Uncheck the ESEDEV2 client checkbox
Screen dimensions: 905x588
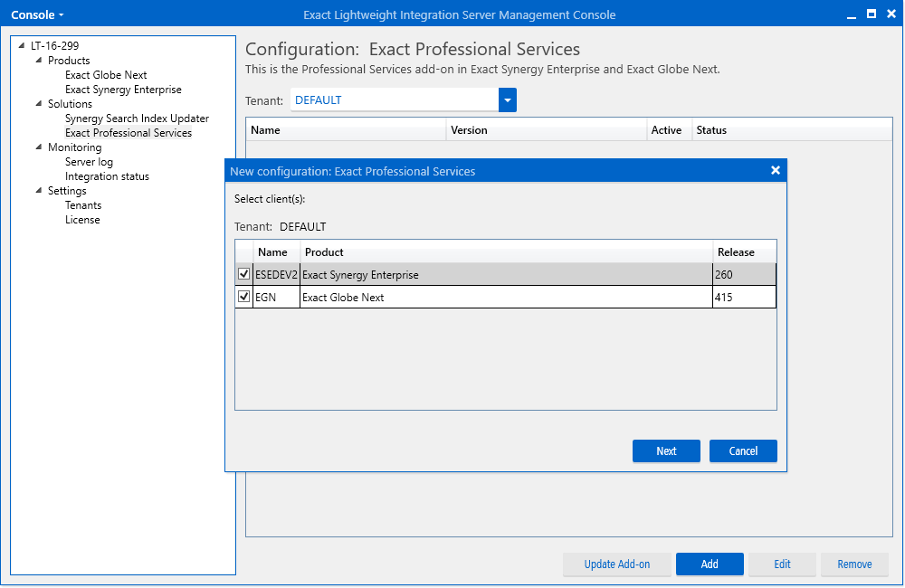[244, 274]
